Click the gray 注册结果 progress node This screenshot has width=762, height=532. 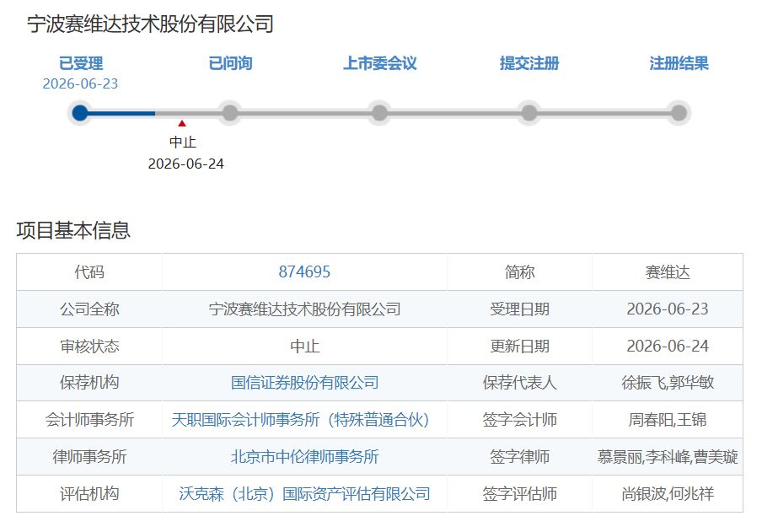coord(679,113)
